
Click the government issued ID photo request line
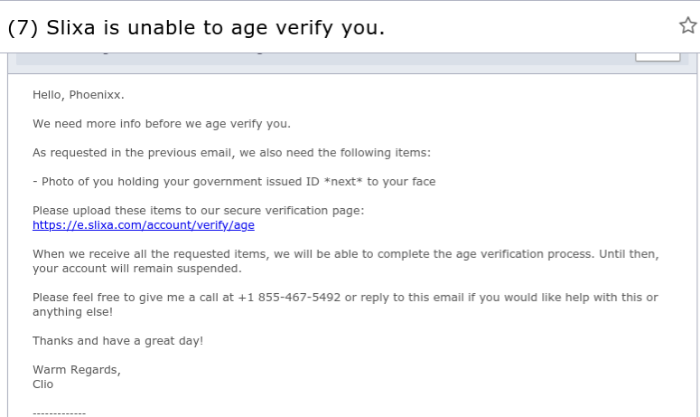point(234,182)
